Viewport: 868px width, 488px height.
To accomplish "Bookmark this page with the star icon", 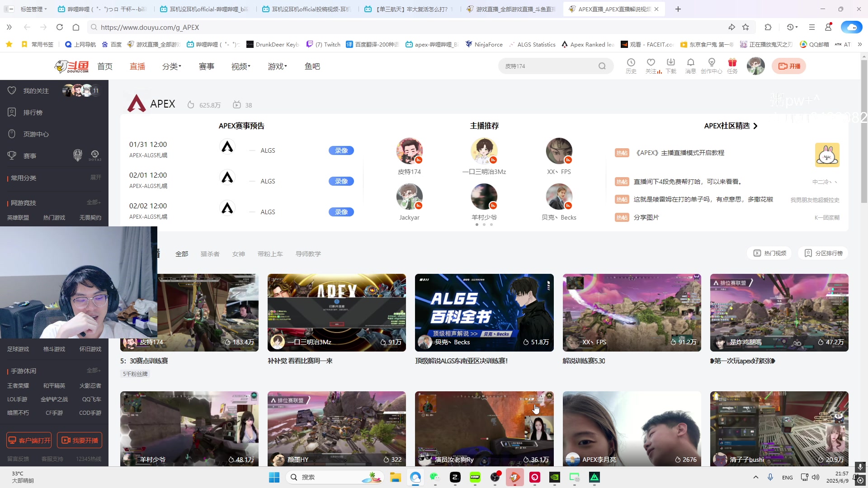I will pos(745,27).
